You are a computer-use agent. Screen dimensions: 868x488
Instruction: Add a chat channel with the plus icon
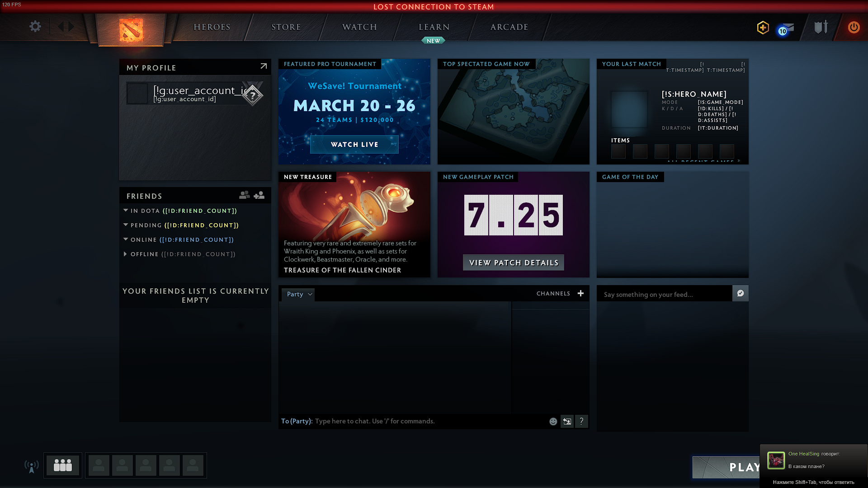[x=580, y=293]
